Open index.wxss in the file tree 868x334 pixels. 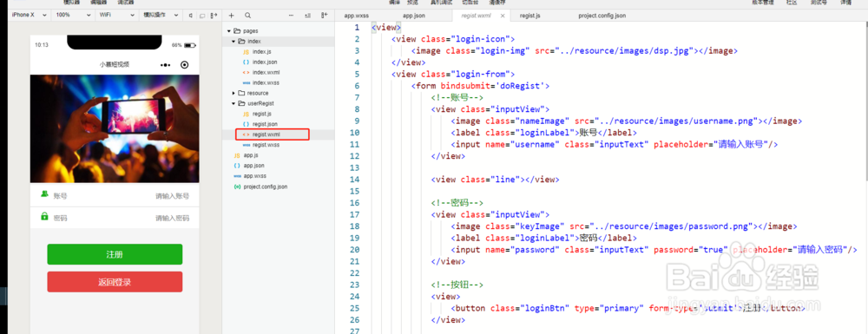[265, 83]
